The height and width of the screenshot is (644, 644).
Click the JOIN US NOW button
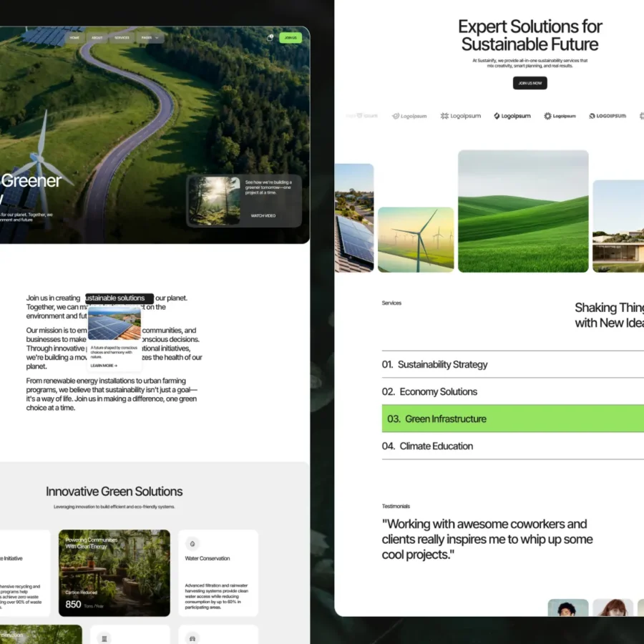[530, 83]
